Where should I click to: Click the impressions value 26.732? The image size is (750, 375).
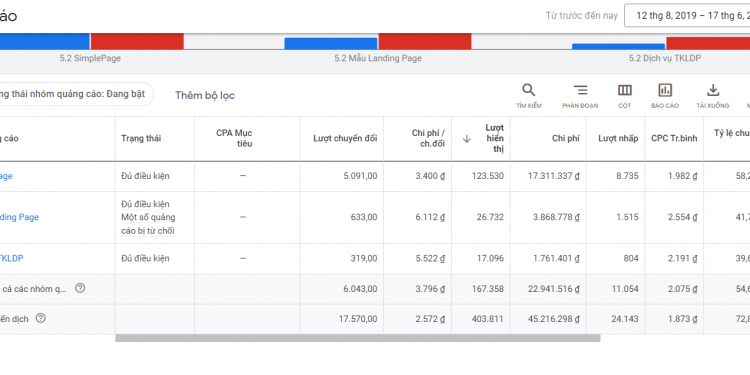click(490, 217)
